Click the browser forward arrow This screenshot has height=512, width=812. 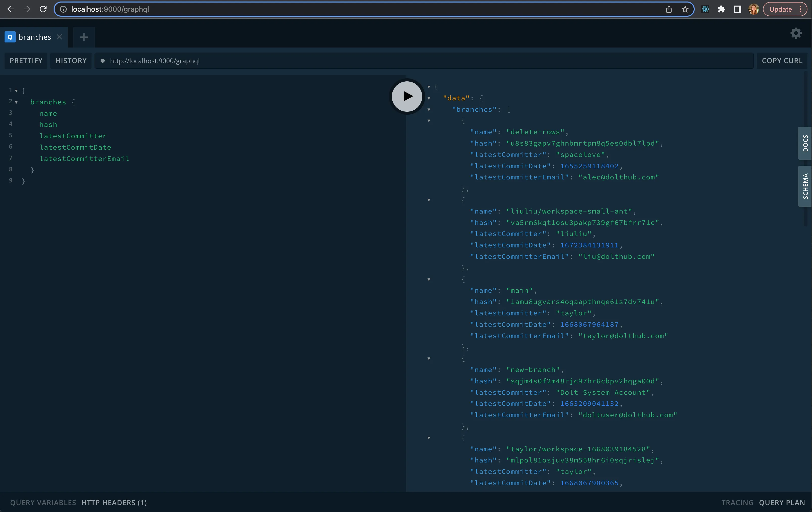coord(27,9)
